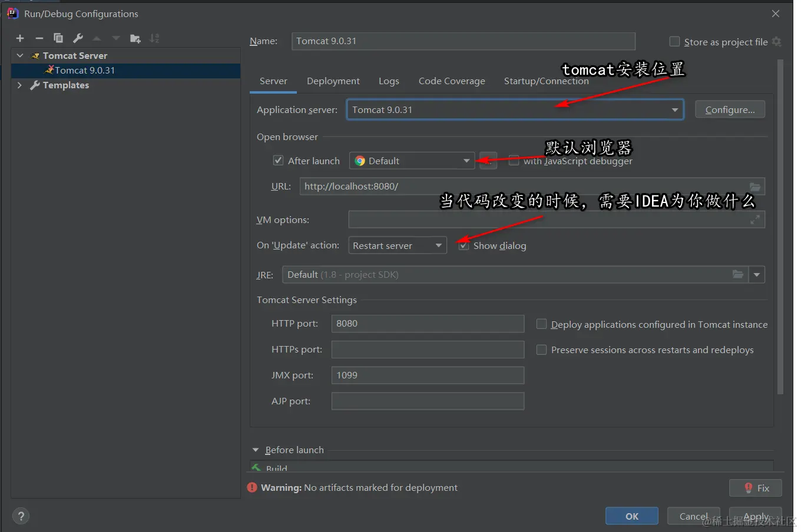Enable with JavaScript debugger checkbox
Viewport: 801px width, 532px height.
click(x=514, y=160)
